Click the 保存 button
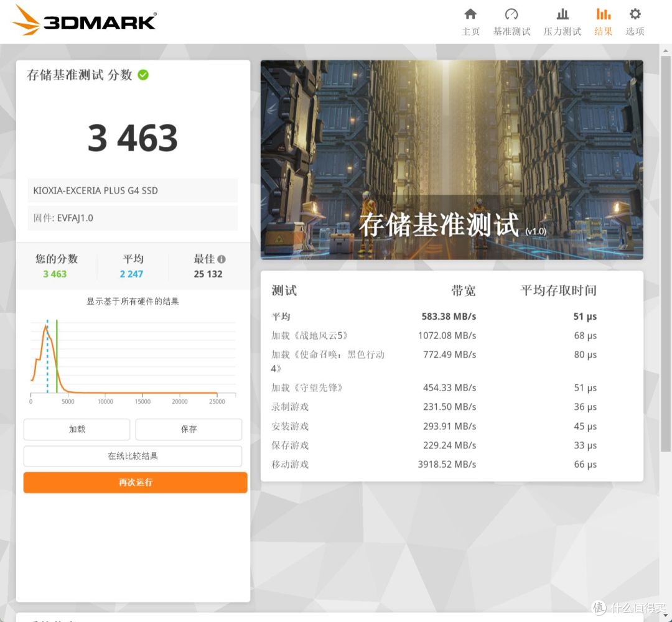 pos(189,429)
